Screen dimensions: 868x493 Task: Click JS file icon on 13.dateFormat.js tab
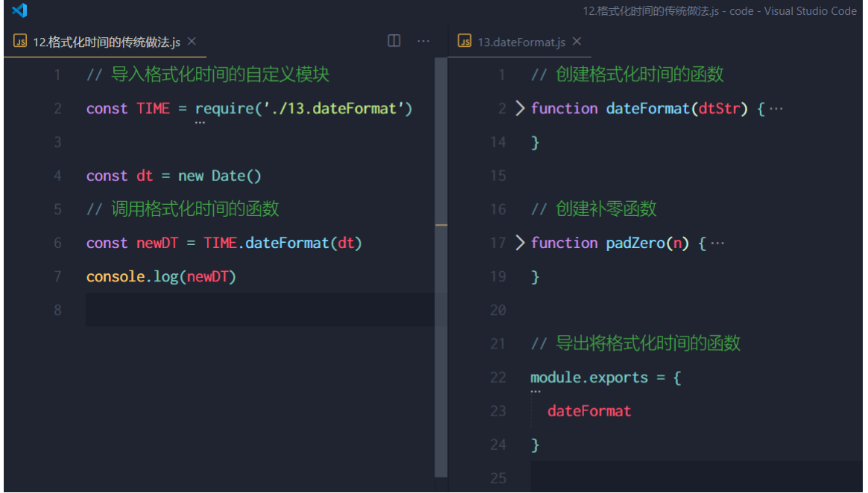click(x=464, y=42)
